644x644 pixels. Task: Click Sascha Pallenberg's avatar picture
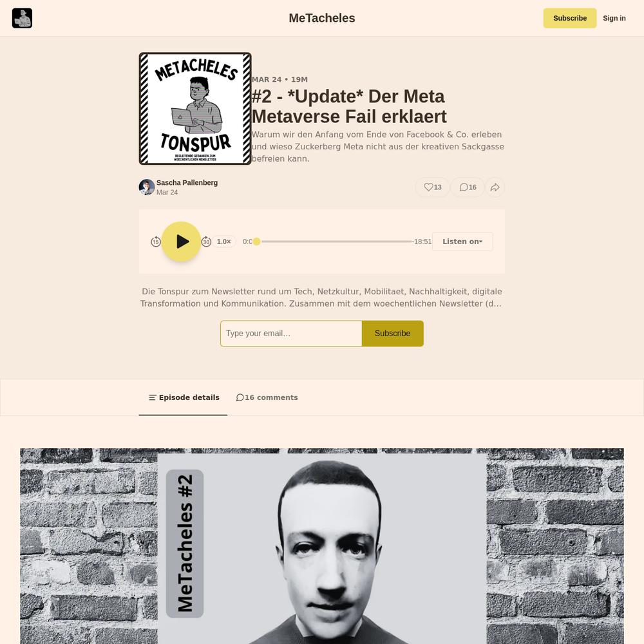coord(147,187)
